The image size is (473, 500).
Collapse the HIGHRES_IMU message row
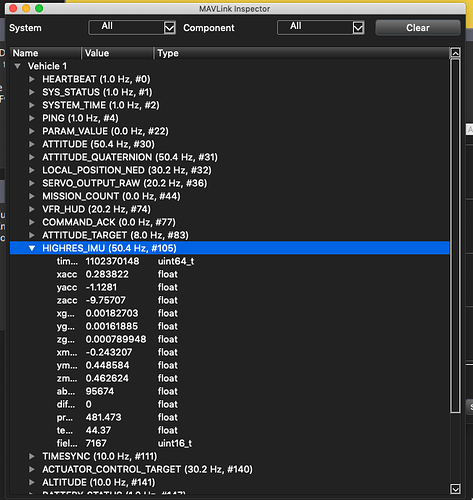pyautogui.click(x=32, y=248)
